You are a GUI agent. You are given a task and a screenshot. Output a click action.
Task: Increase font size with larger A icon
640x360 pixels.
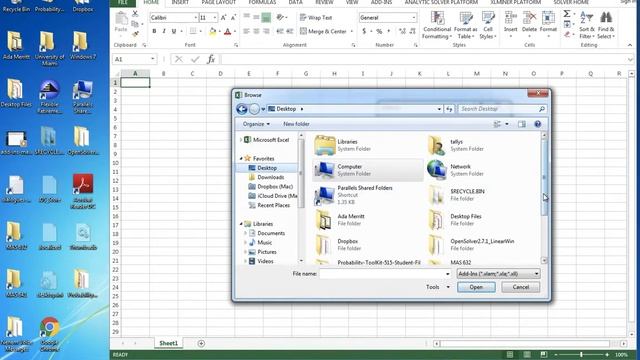point(223,18)
